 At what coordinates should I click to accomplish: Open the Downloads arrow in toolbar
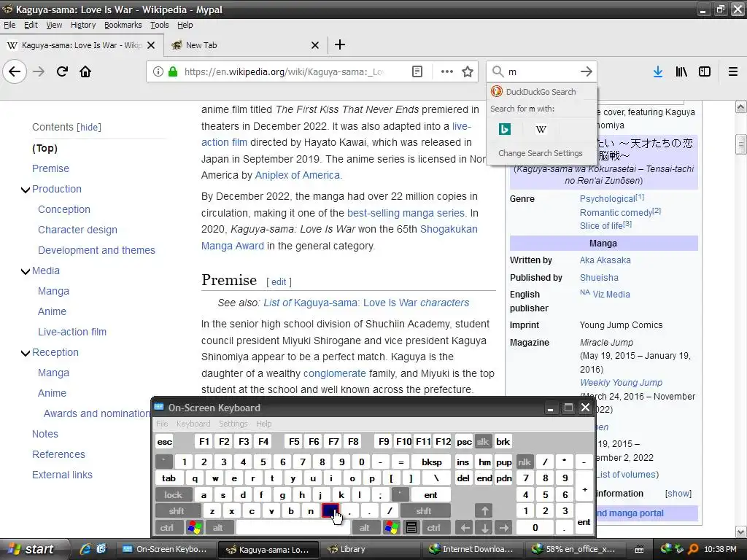tap(658, 72)
